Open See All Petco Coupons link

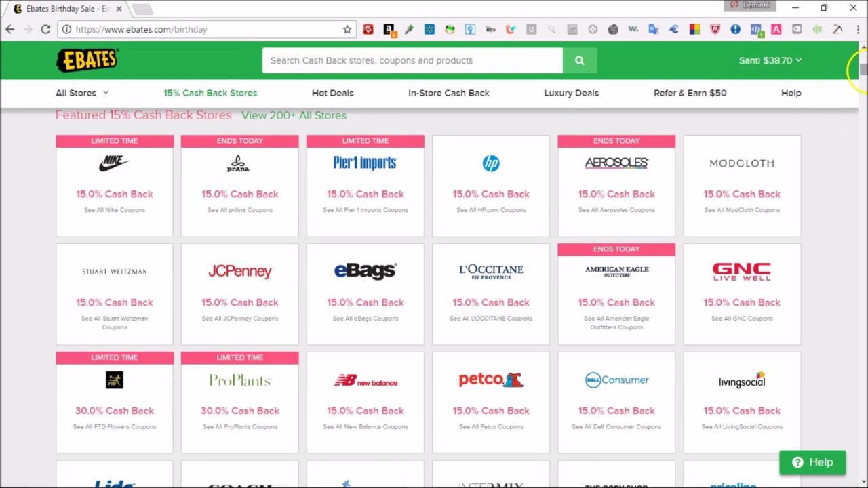pos(491,427)
